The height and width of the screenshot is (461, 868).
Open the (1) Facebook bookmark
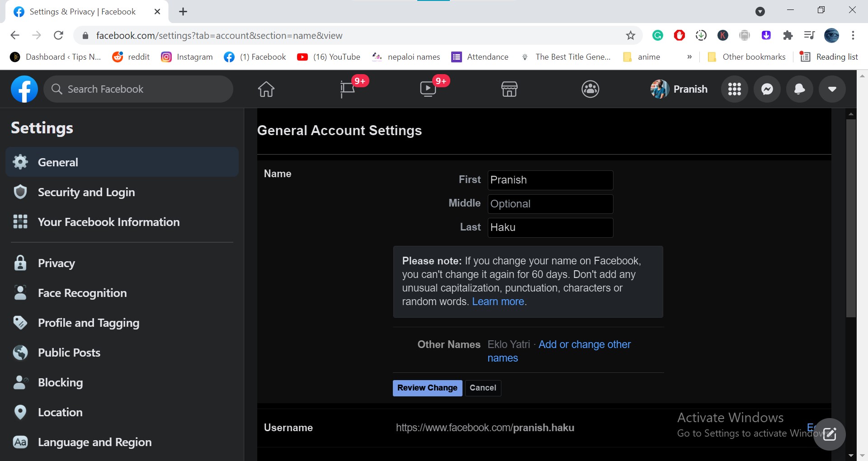click(255, 57)
